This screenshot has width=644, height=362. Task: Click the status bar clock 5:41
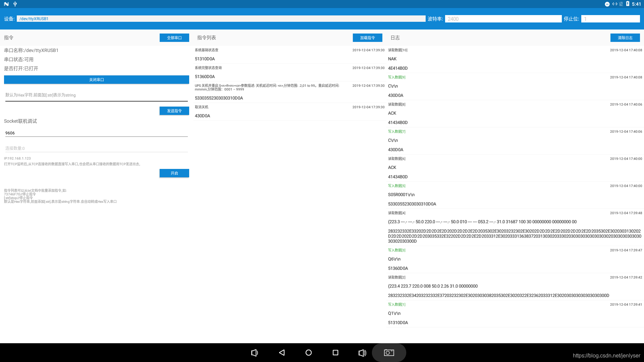click(x=636, y=4)
